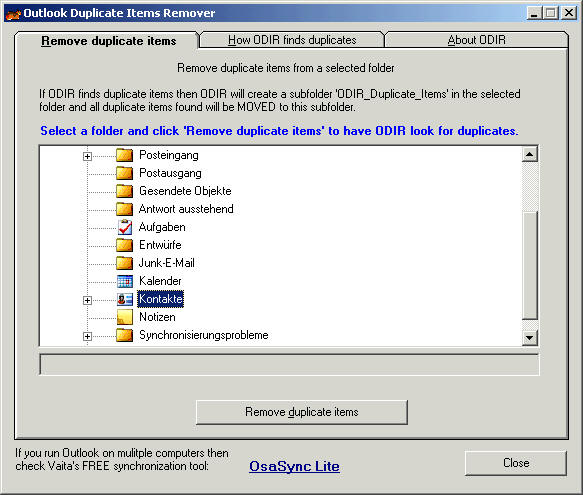
Task: Open the How ODIR finds duplicates tab
Action: coord(292,40)
